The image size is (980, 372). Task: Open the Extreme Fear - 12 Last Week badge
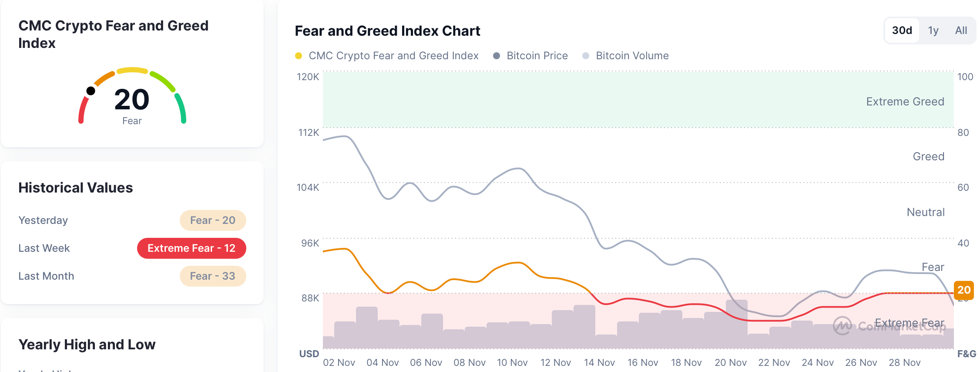191,248
